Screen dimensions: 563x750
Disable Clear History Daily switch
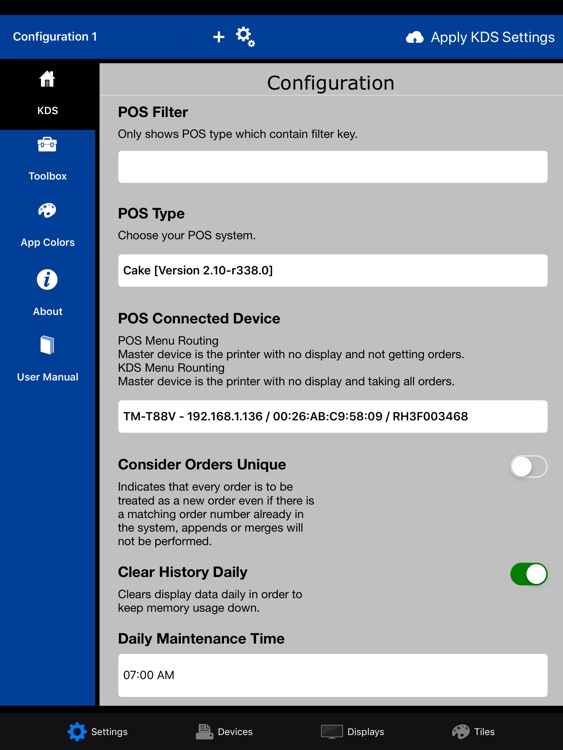point(529,574)
